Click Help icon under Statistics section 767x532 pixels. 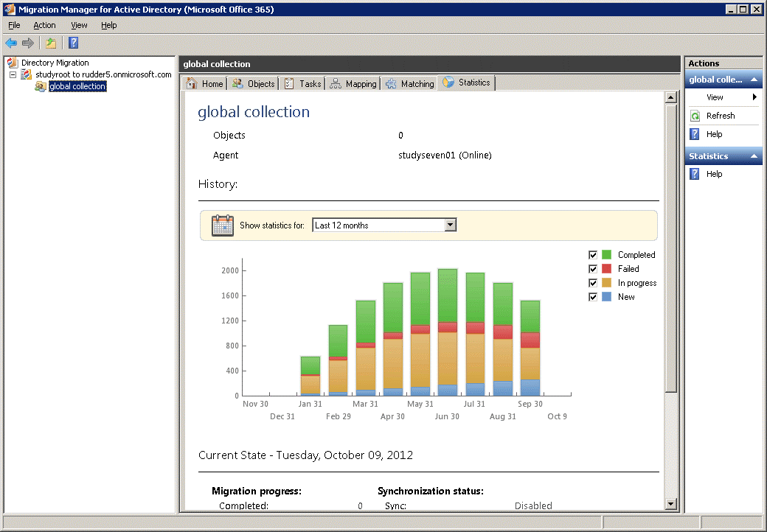click(x=695, y=174)
